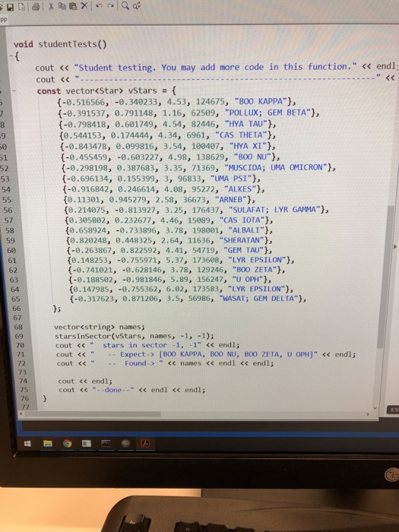The height and width of the screenshot is (532, 399).
Task: Click the "SULAFAT; LYR GAMMA" string
Action: coord(274,210)
